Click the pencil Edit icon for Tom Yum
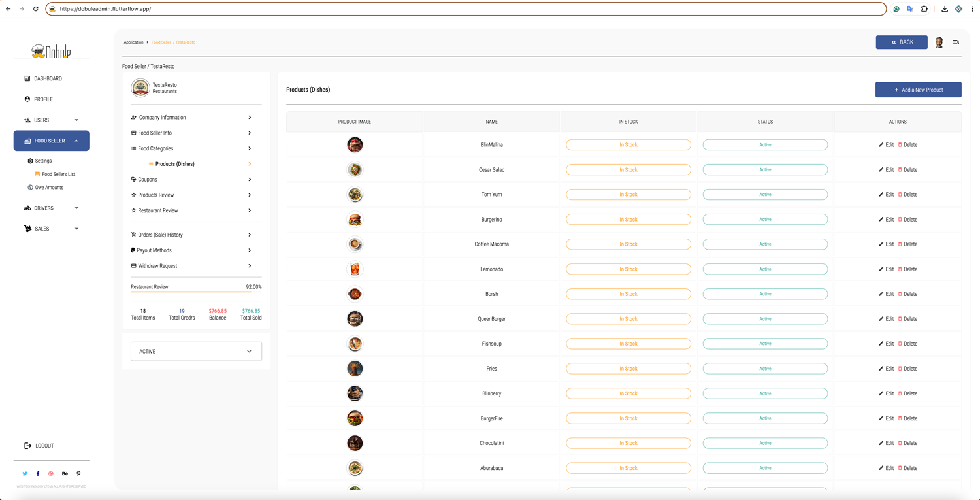Screen dimensions: 980x500 pyautogui.click(x=881, y=194)
